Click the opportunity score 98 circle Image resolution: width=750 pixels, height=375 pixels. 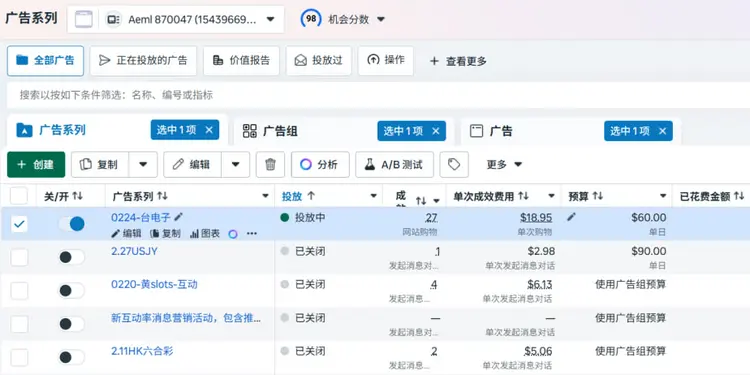tap(311, 19)
